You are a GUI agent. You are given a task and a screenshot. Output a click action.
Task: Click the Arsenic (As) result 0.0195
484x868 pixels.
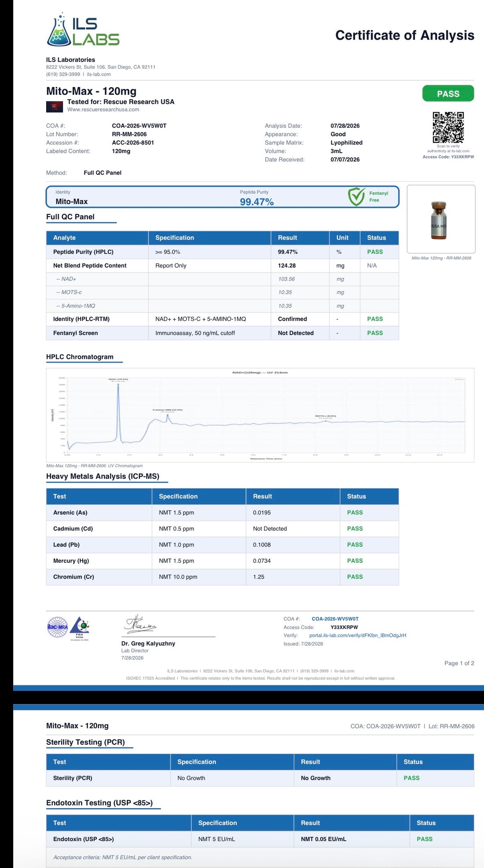coord(262,513)
